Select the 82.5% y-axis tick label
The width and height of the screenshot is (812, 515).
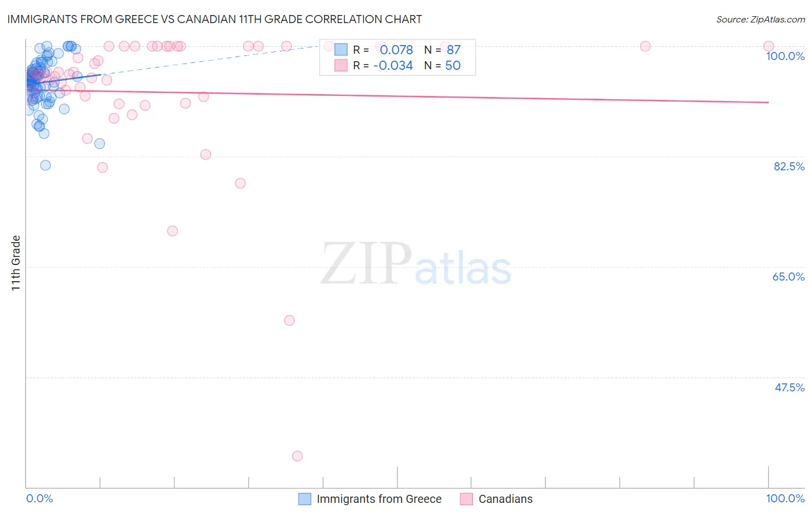tap(789, 166)
